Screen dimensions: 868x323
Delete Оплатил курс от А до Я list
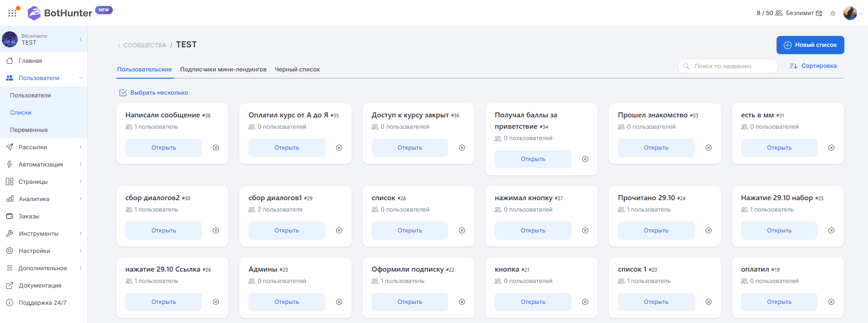pos(339,148)
